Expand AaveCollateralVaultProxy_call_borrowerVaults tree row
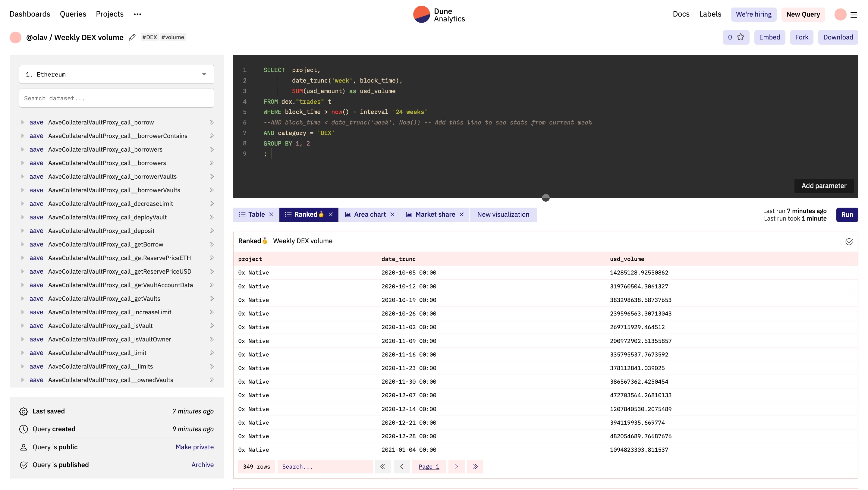The width and height of the screenshot is (868, 490). point(23,177)
